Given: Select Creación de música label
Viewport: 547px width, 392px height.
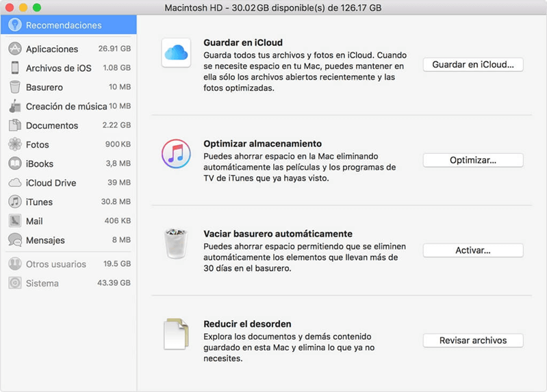Looking at the screenshot, I should pyautogui.click(x=66, y=106).
